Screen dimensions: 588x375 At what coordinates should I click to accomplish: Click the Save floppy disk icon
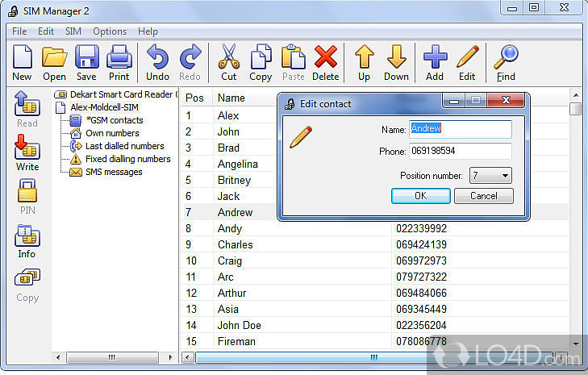(x=85, y=58)
